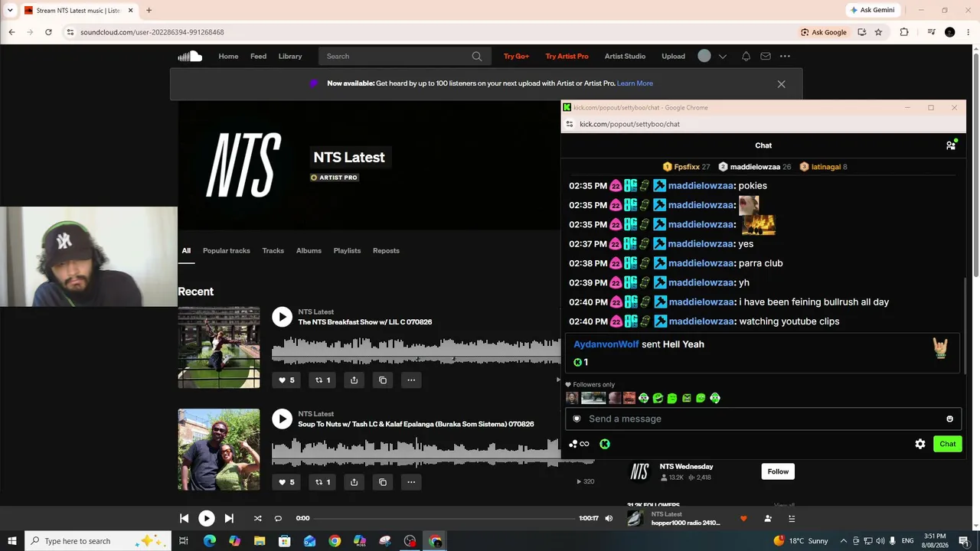The width and height of the screenshot is (980, 551).
Task: Open the SoundCloud more options menu
Action: (x=785, y=56)
